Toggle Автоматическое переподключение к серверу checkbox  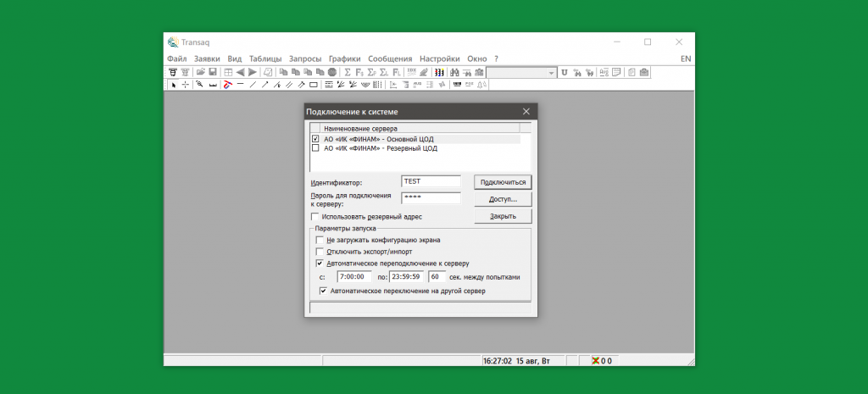click(320, 264)
